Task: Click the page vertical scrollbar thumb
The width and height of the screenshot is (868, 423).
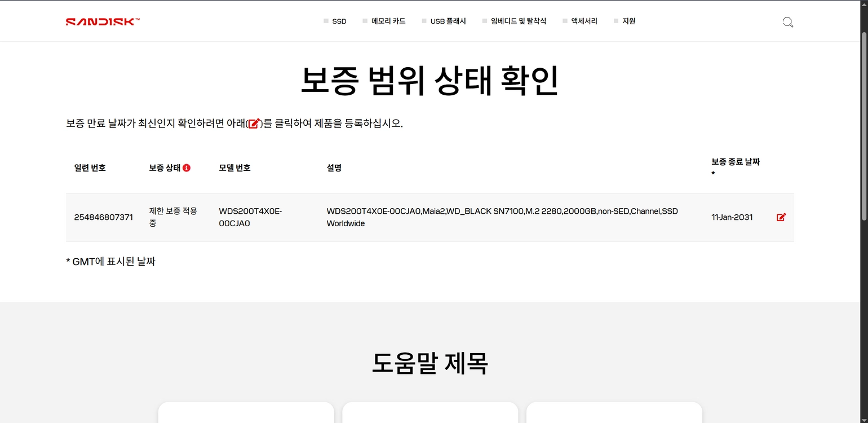Action: point(864,127)
